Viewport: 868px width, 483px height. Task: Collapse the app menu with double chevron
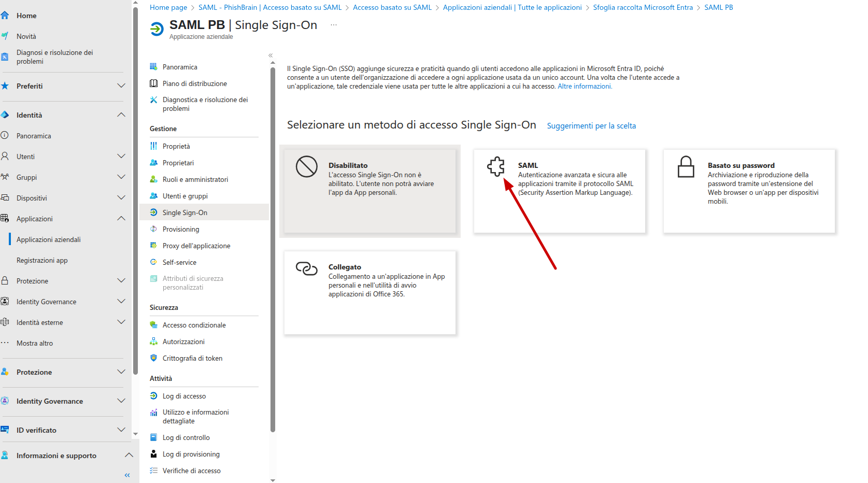(271, 55)
